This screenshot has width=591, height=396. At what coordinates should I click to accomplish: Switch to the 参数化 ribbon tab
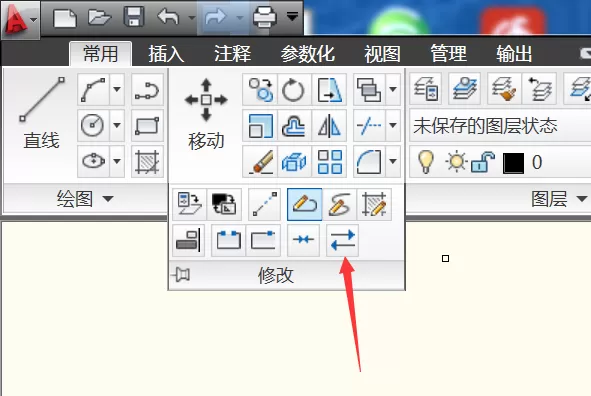click(x=308, y=54)
